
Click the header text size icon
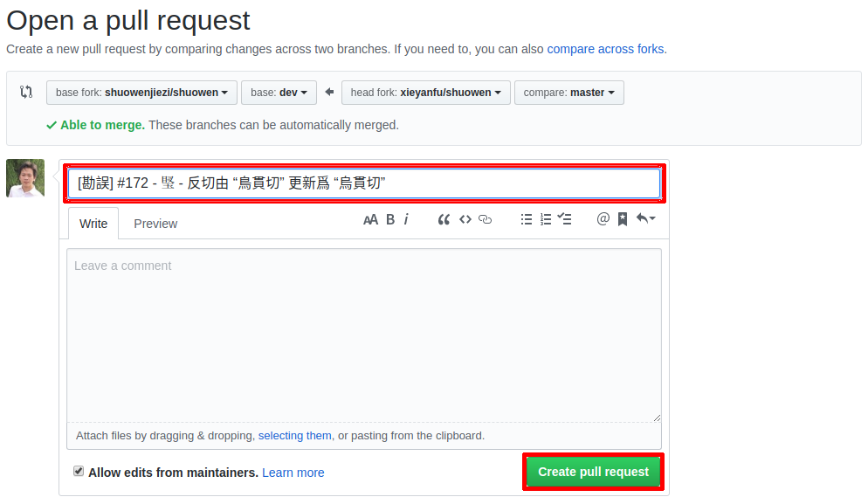click(x=370, y=220)
